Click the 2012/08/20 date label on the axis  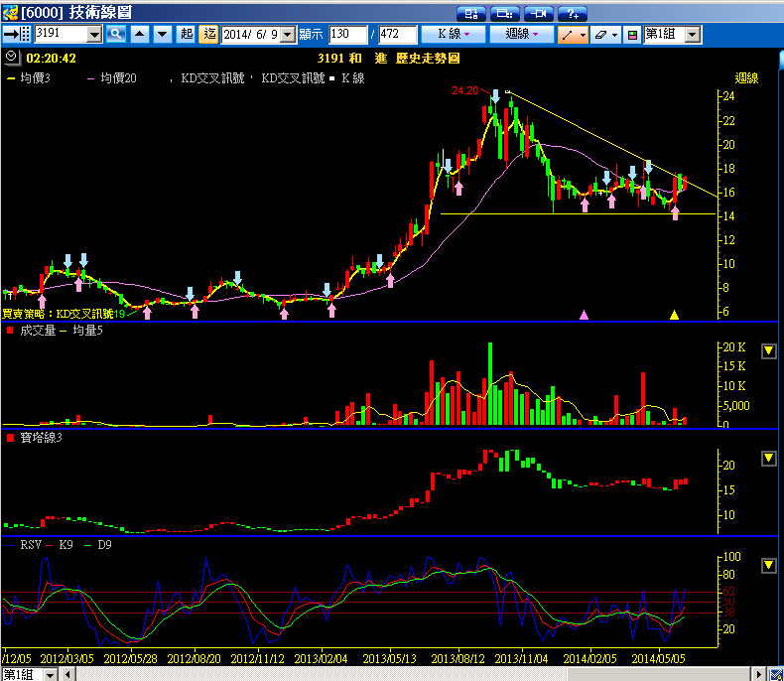coord(194,659)
